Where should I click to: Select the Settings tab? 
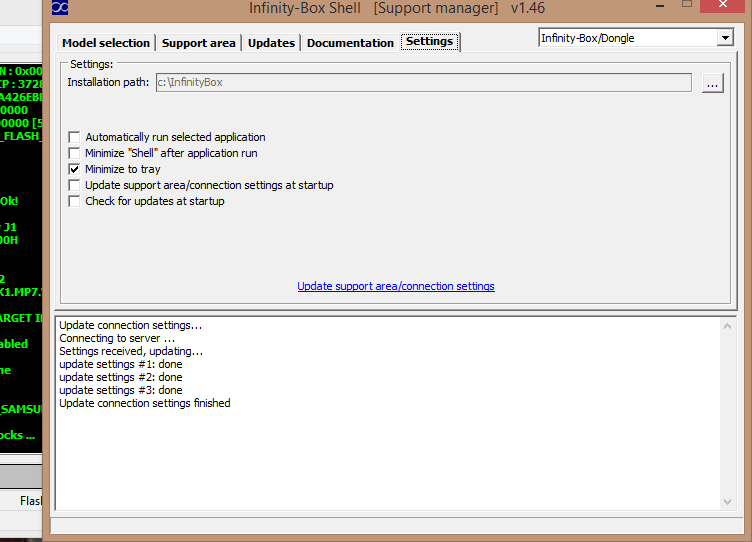tap(430, 41)
